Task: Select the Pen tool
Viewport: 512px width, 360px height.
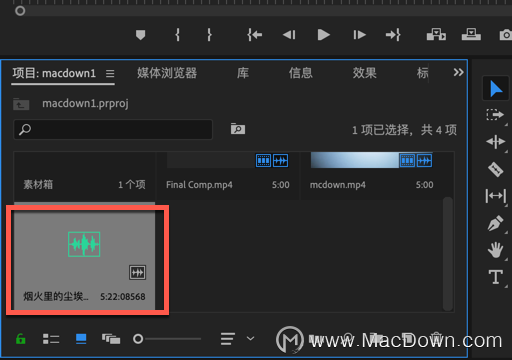Action: pos(495,223)
